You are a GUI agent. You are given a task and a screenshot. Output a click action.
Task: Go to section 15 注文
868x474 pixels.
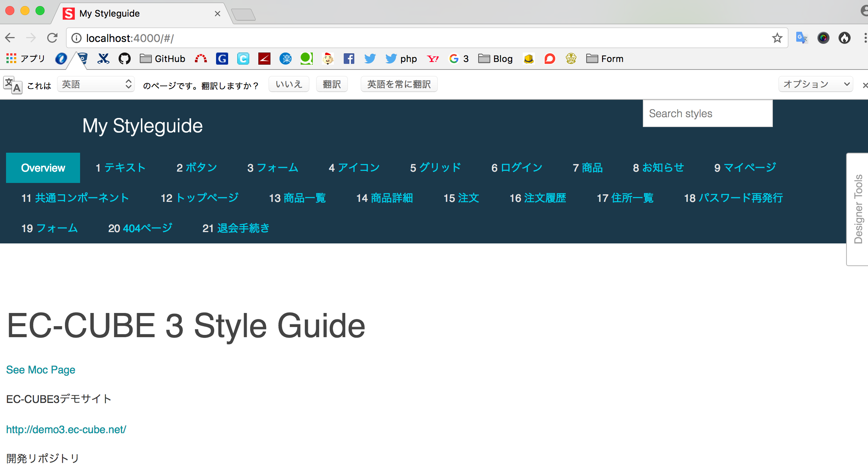pos(461,198)
